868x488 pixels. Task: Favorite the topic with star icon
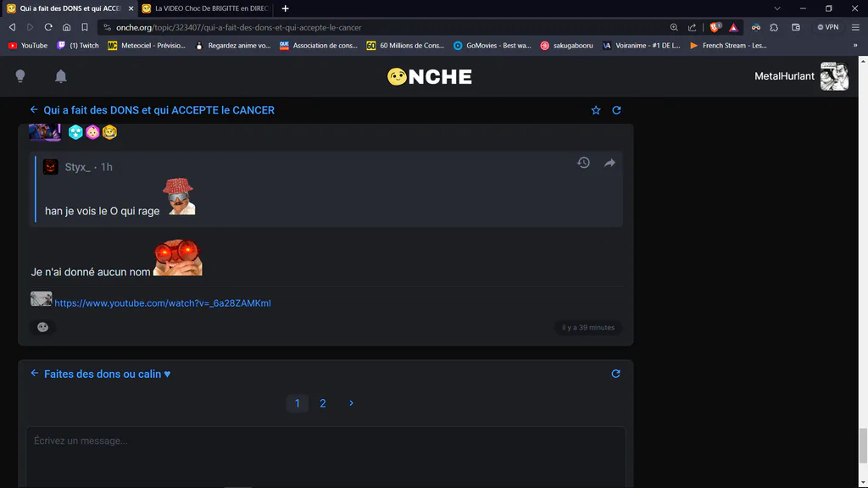pyautogui.click(x=596, y=110)
